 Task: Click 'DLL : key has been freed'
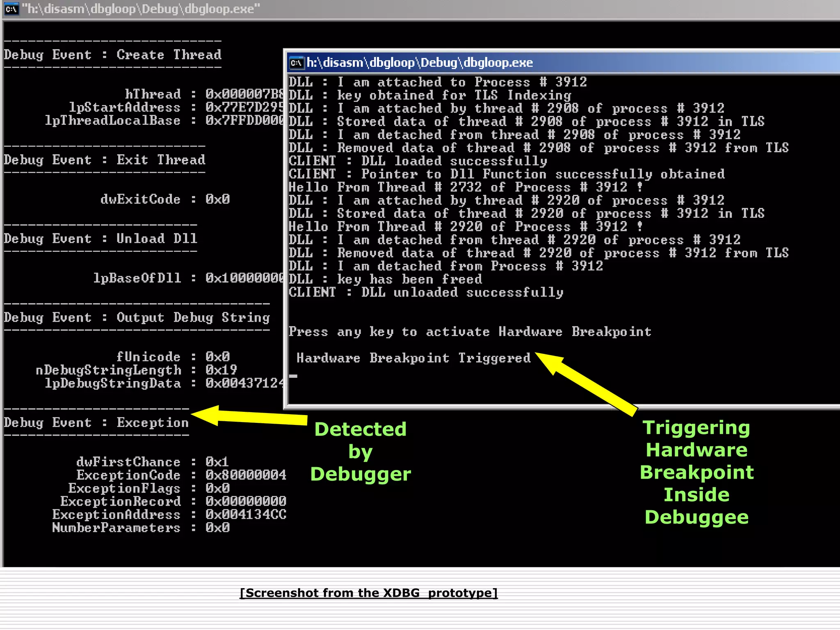386,279
